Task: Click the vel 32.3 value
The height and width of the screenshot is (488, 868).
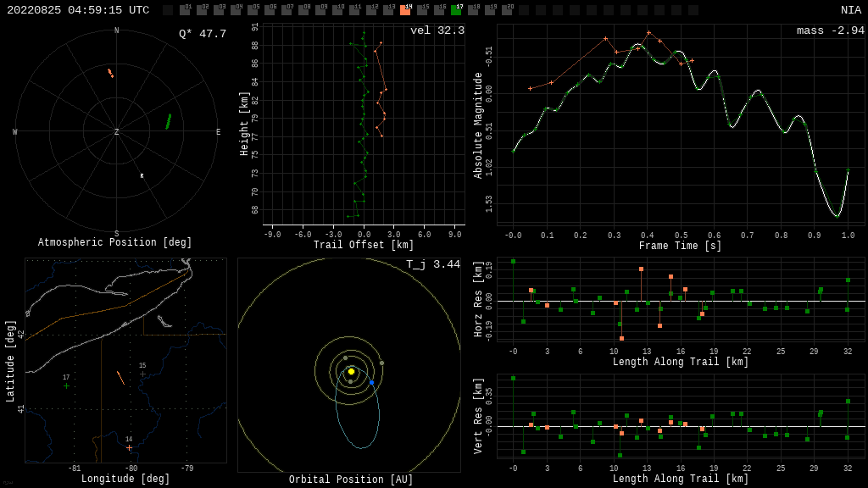Action: 437,30
